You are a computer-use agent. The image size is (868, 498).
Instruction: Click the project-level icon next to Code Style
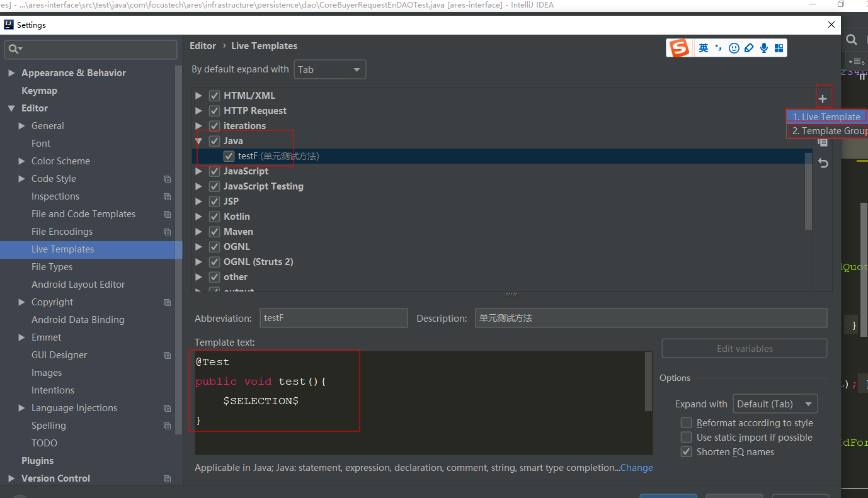point(167,179)
